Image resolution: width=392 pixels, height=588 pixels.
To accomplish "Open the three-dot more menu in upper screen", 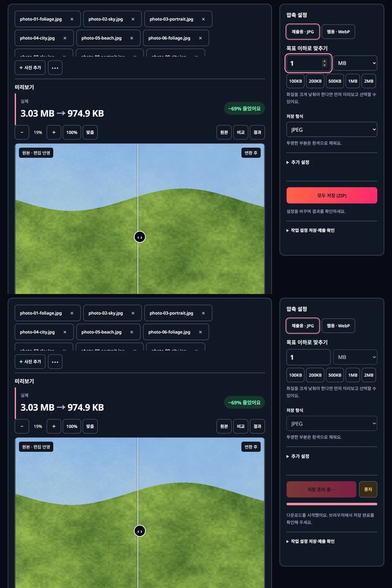I will [55, 68].
